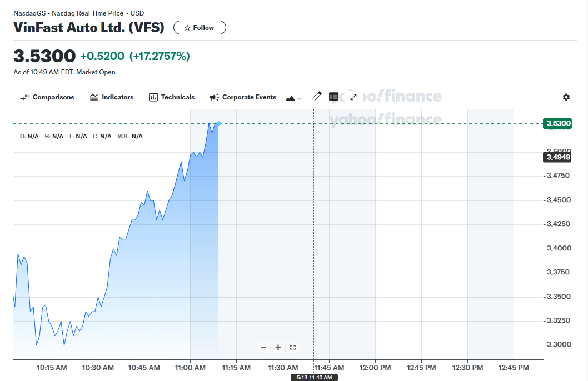Click the VinFast Auto Ltd. (VFS) title

(89, 28)
